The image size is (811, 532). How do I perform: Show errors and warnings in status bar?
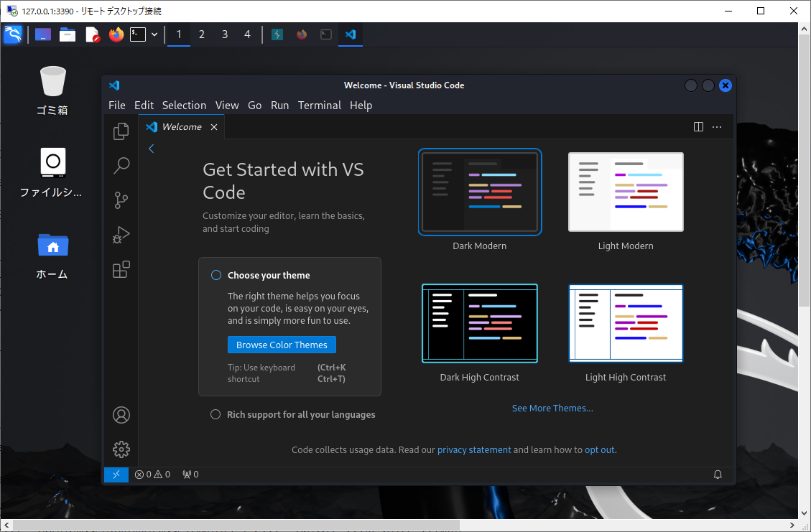[x=152, y=474]
